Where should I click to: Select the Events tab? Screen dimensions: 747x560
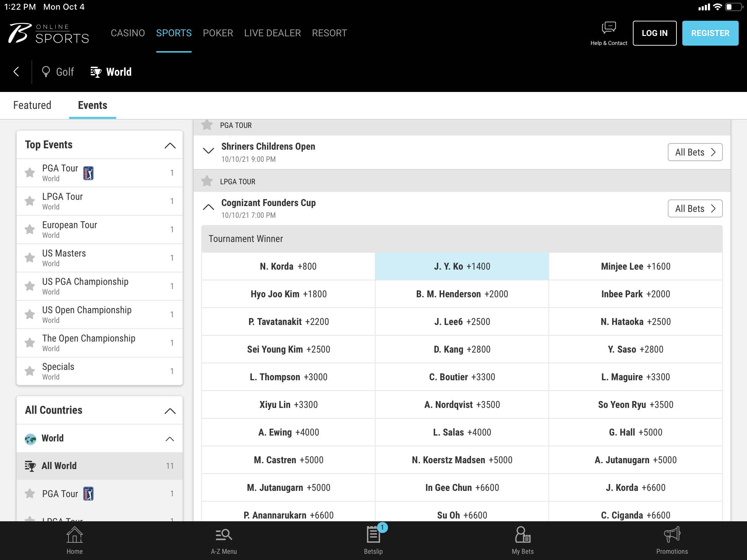pos(92,105)
